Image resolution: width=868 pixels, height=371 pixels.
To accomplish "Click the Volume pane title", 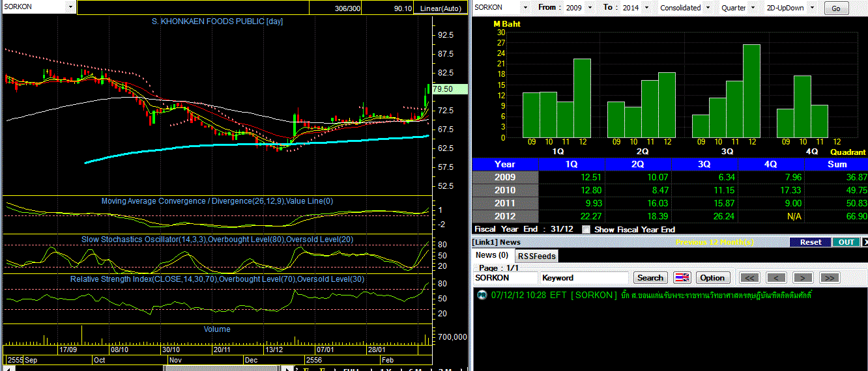I will pyautogui.click(x=217, y=329).
